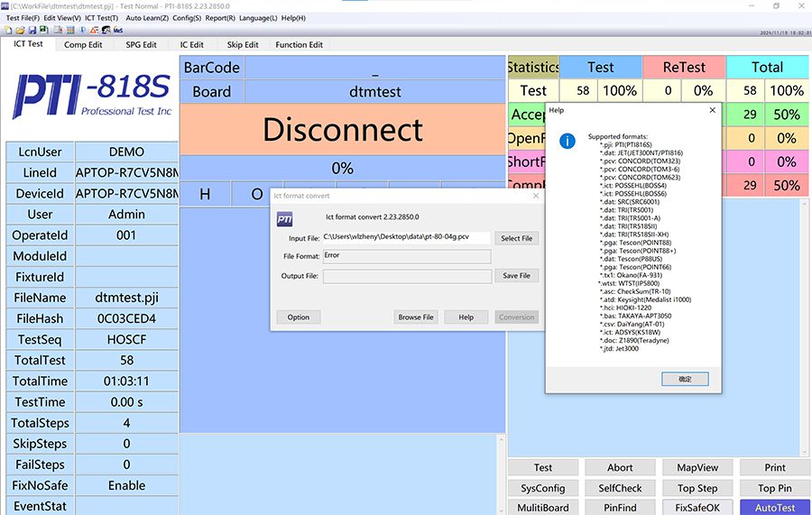Screen dimensions: 812x515
Task: Open the ICT Test(T) menu
Action: 101,18
